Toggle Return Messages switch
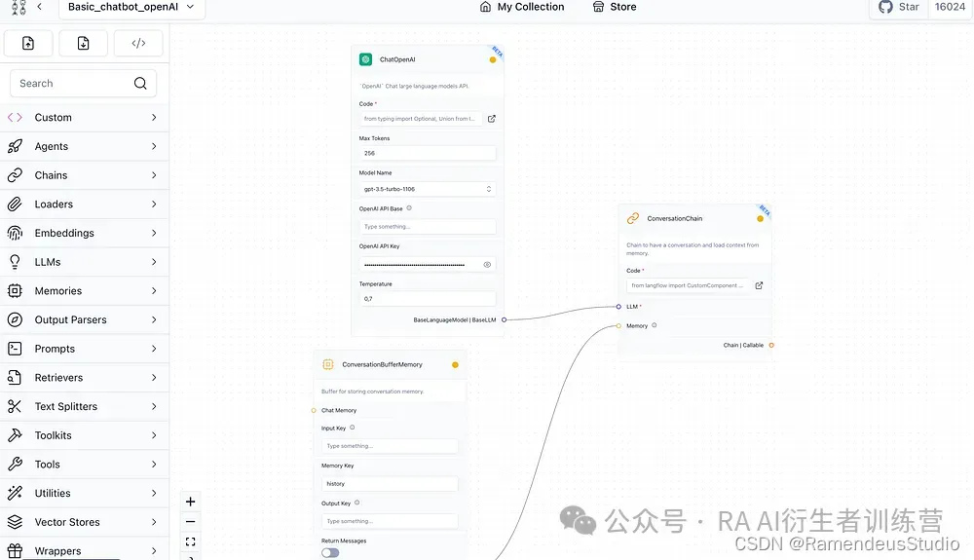The height and width of the screenshot is (560, 974). tap(330, 552)
